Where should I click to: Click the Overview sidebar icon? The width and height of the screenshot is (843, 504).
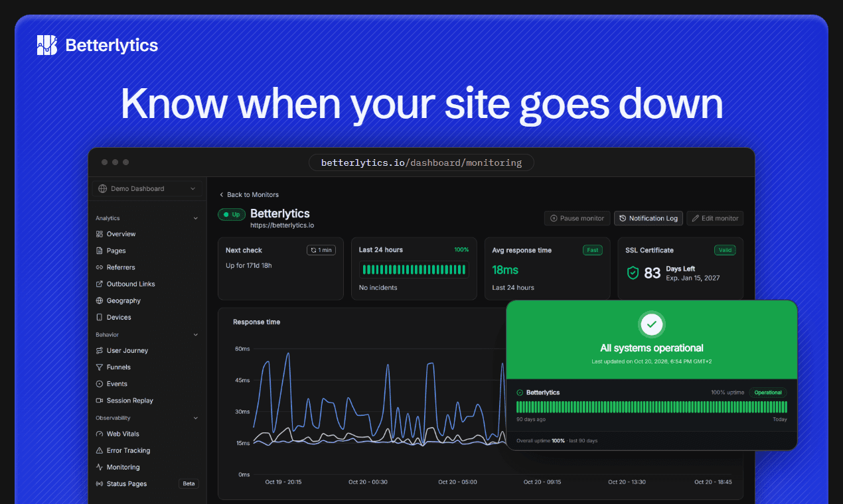(x=100, y=234)
